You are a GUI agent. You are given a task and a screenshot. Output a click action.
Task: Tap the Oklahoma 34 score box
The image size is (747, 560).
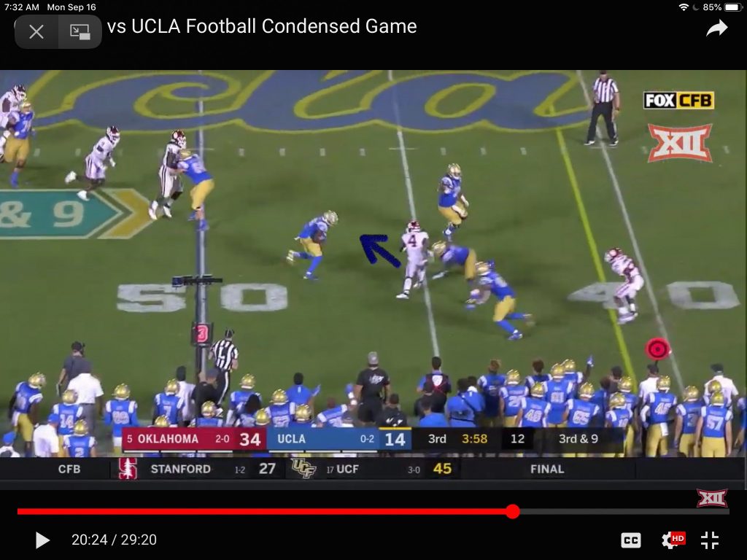[x=194, y=439]
